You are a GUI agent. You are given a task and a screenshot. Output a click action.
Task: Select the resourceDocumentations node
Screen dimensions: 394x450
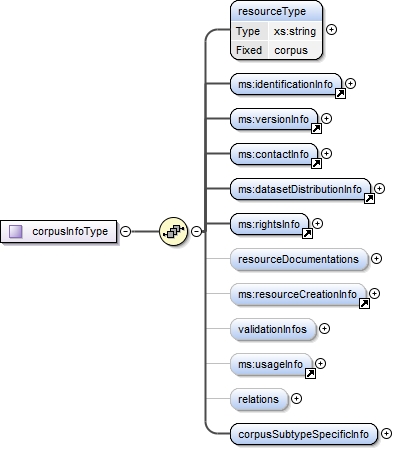tap(299, 259)
